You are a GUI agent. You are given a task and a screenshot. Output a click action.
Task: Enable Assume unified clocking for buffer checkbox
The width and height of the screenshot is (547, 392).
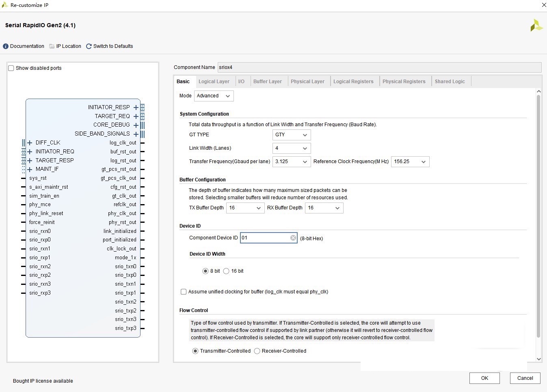[184, 292]
